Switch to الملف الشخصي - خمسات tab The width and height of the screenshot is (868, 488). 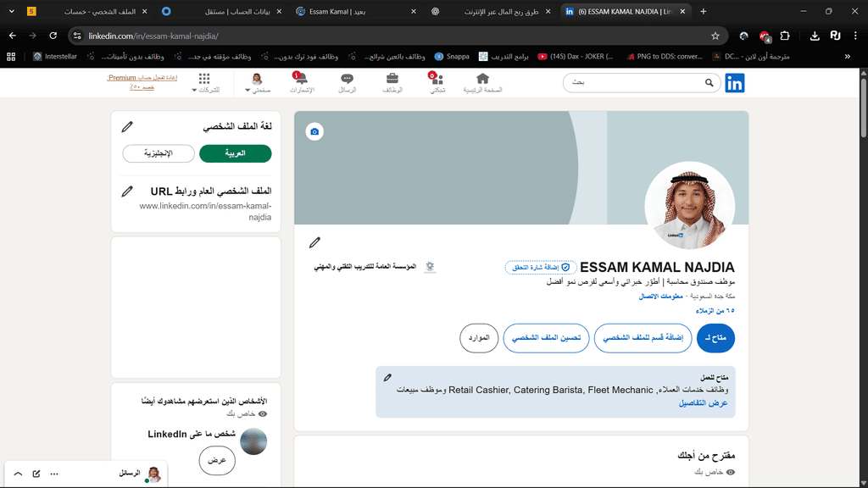tap(88, 11)
